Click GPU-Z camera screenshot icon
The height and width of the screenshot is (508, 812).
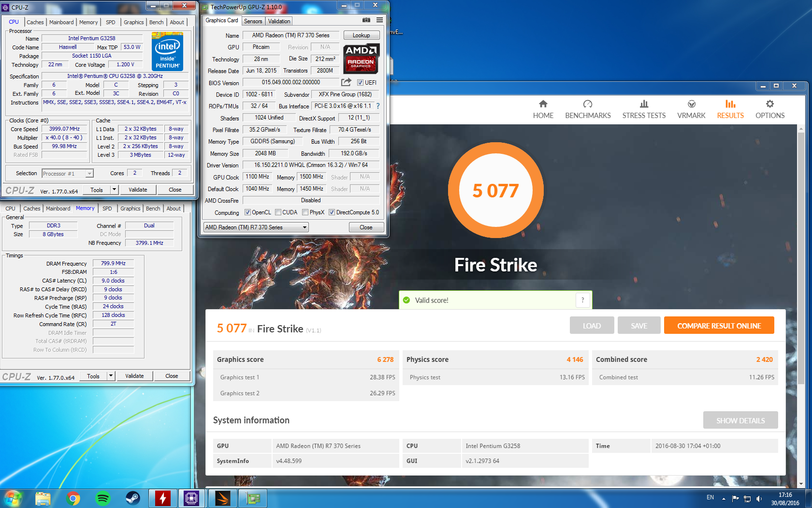click(x=366, y=20)
